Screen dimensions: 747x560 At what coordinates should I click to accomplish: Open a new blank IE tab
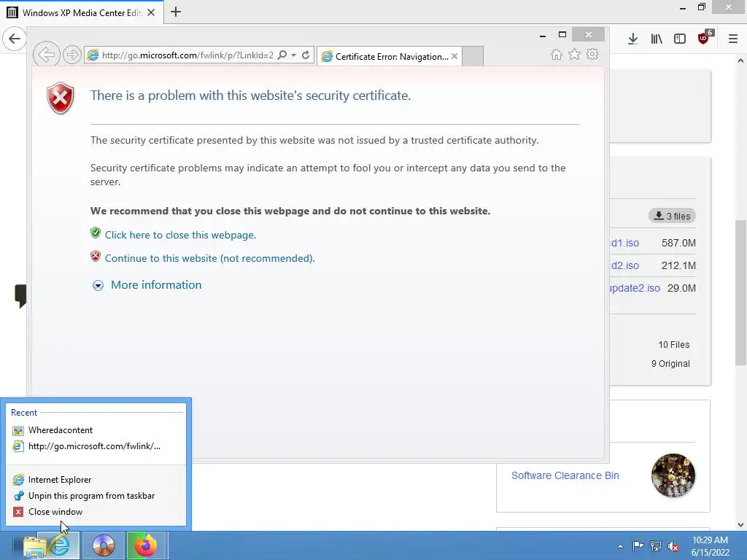(x=473, y=56)
